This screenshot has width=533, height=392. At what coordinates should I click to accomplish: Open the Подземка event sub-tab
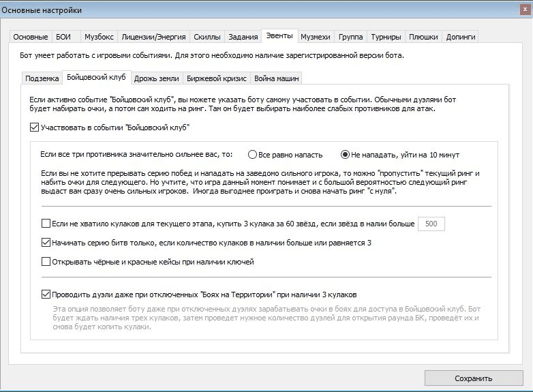42,78
